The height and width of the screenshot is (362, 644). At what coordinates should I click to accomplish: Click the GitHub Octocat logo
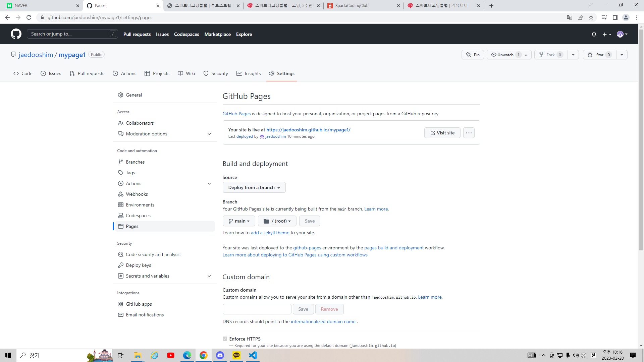tap(16, 34)
